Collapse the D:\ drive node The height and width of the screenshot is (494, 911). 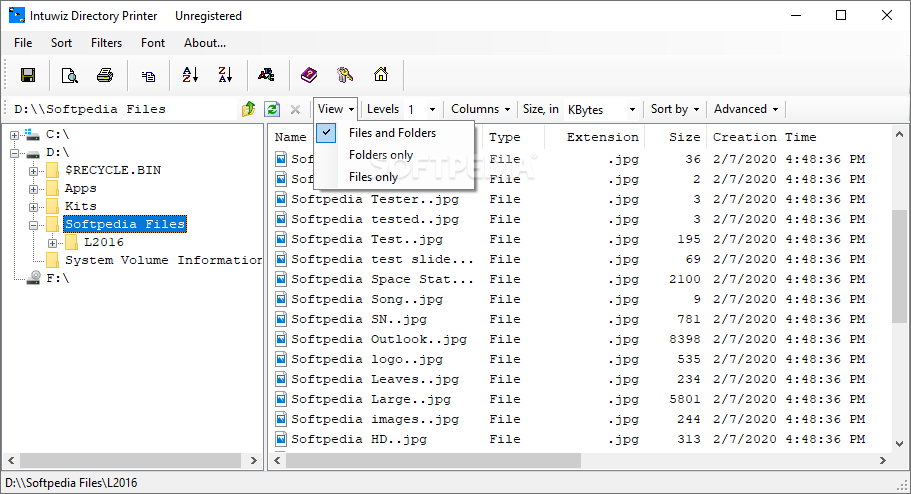[x=15, y=153]
